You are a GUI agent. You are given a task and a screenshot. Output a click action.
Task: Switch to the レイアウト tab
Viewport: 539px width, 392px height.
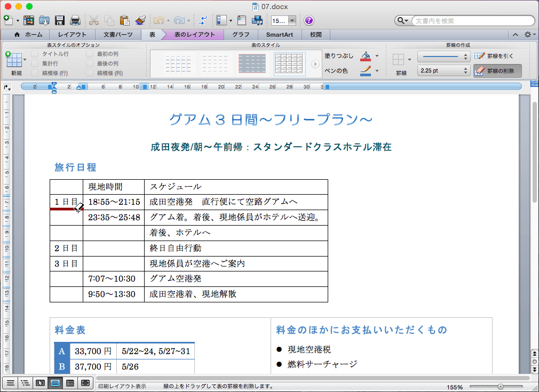72,35
